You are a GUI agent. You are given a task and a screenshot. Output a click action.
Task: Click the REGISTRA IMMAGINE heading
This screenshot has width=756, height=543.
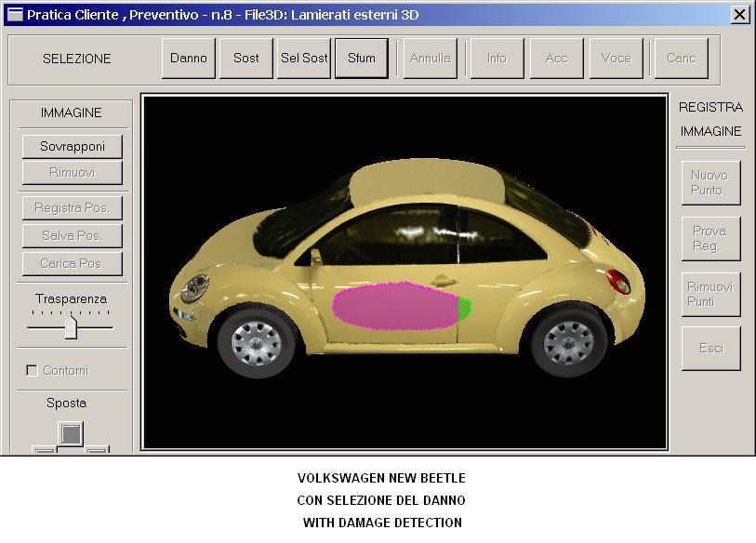click(x=710, y=119)
